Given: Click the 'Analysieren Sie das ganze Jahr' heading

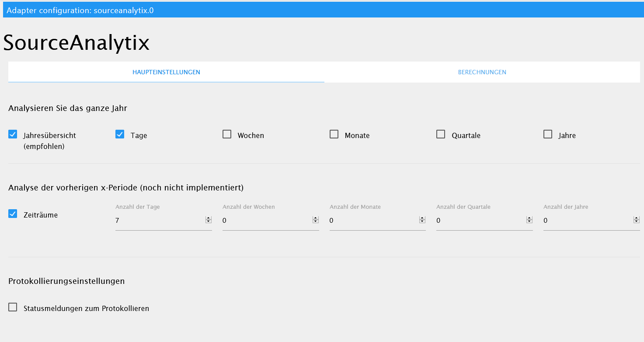Looking at the screenshot, I should point(68,108).
